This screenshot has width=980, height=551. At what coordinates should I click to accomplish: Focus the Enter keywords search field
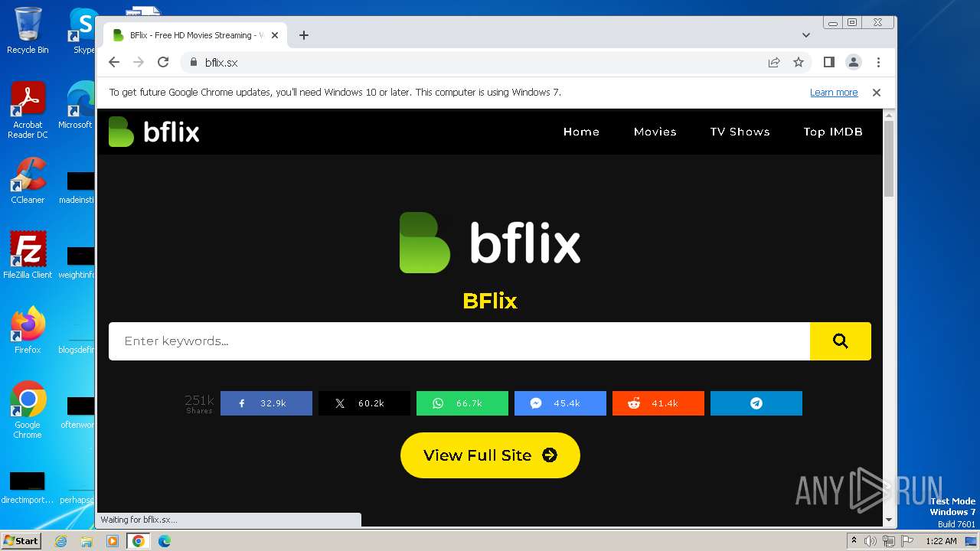pyautogui.click(x=459, y=341)
